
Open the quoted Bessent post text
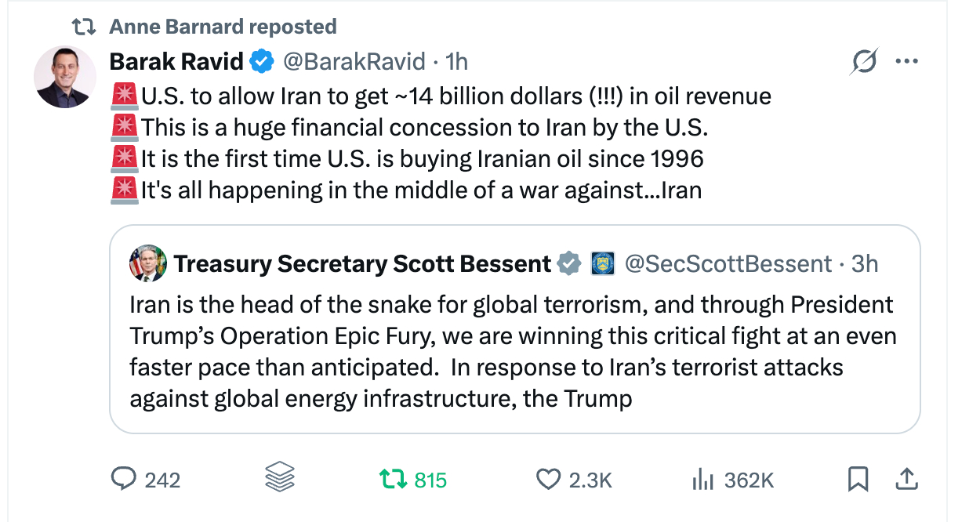click(513, 351)
